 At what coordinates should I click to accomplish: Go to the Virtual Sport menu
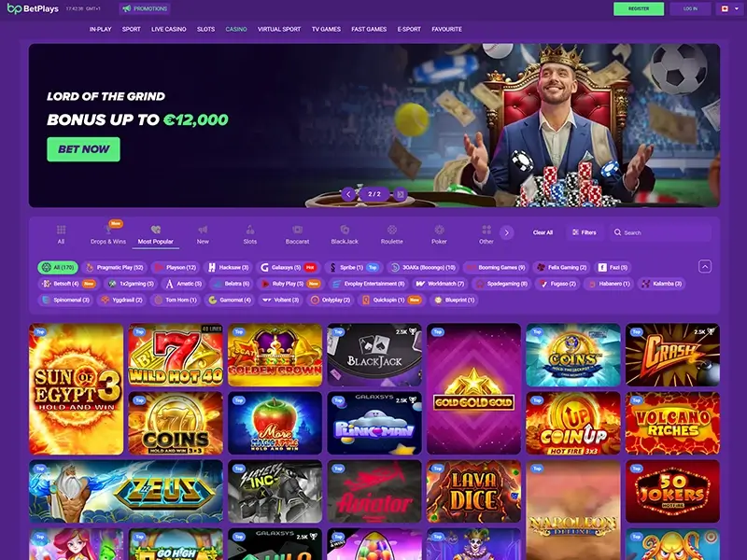[x=279, y=29]
